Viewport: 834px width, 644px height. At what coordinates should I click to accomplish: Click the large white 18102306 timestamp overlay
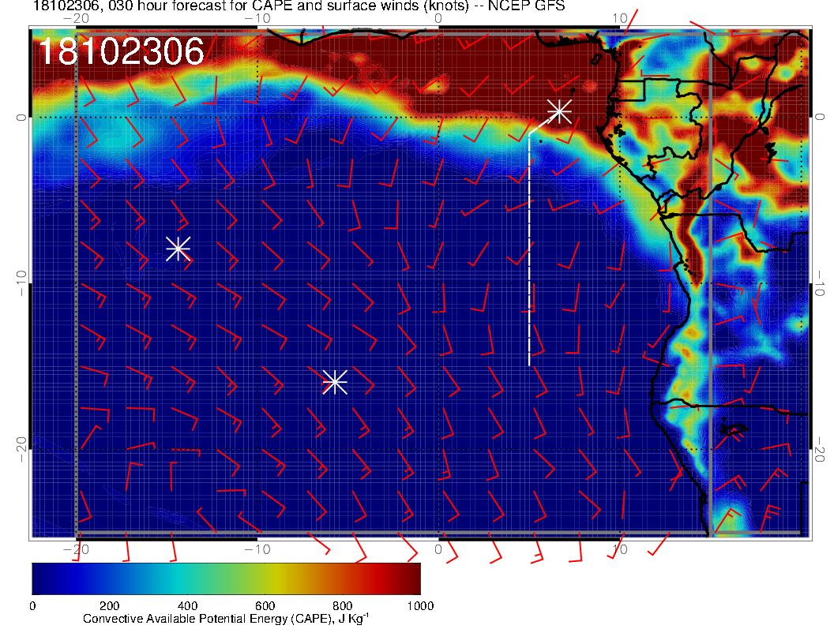(121, 52)
